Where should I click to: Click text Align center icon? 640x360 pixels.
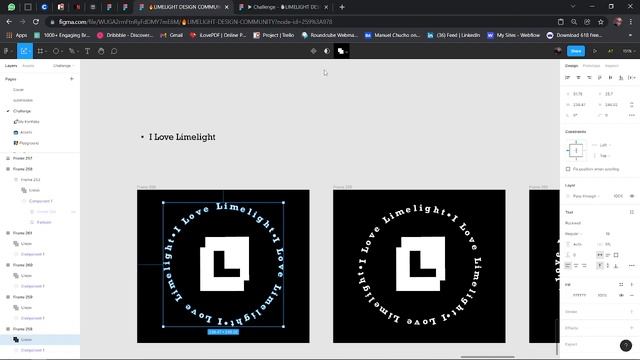click(576, 266)
